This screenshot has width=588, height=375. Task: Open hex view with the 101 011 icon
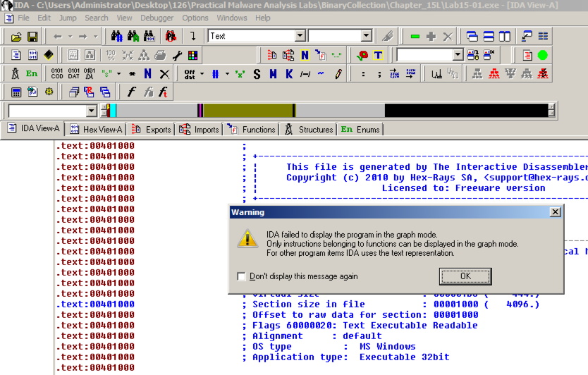[x=32, y=55]
